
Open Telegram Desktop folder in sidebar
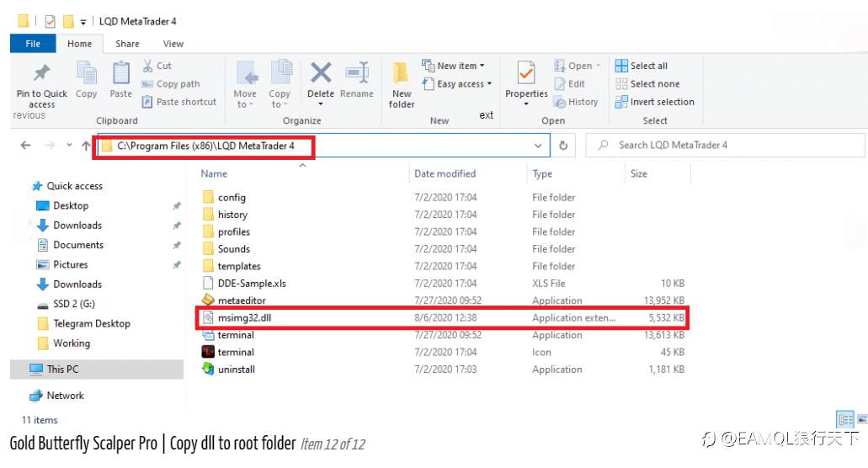click(83, 323)
